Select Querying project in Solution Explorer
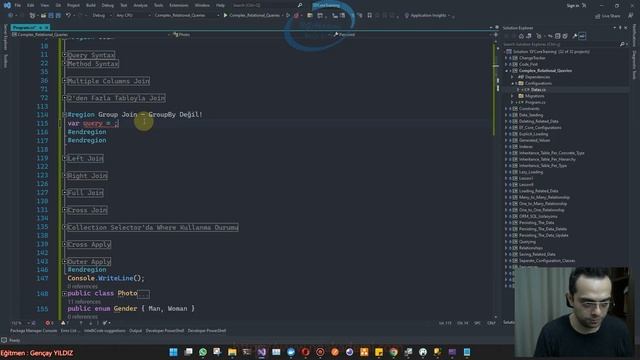 click(x=527, y=242)
